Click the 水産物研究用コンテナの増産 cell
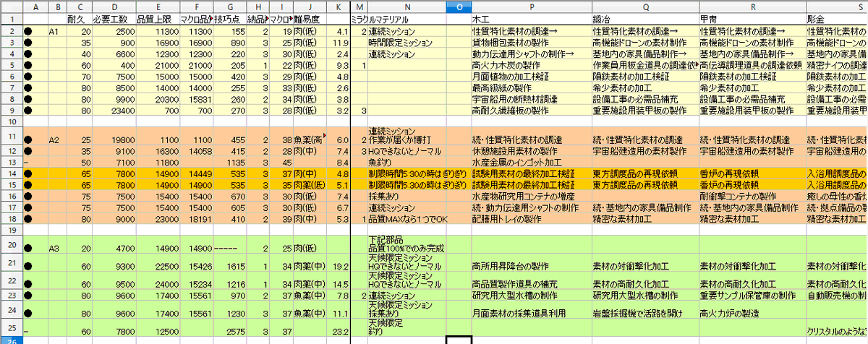The height and width of the screenshot is (344, 868). 530,197
